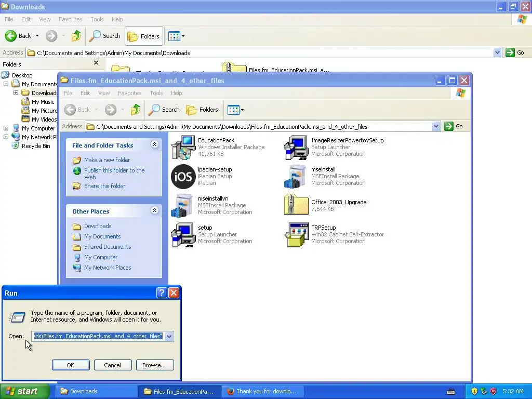Click OK in the Run dialog
This screenshot has width=532, height=399.
71,365
